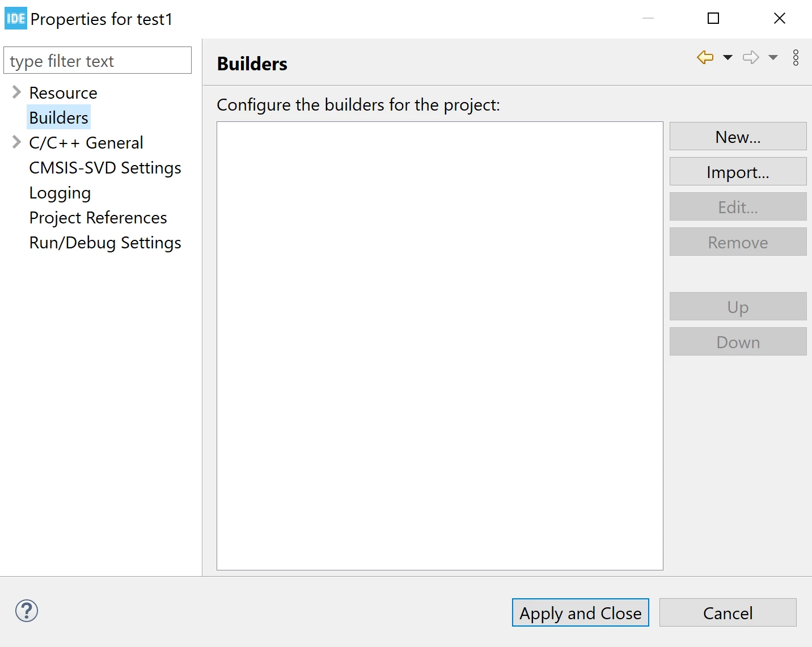Click the help question mark icon

click(27, 611)
